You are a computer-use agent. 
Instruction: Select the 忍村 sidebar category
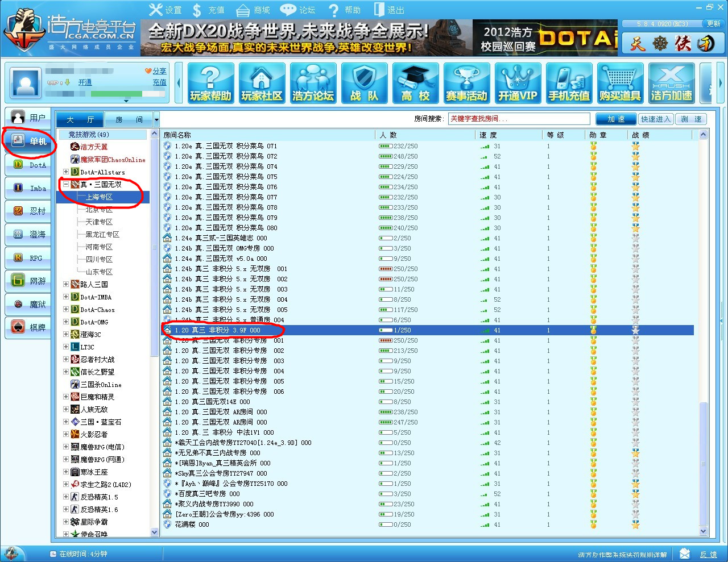pyautogui.click(x=28, y=211)
